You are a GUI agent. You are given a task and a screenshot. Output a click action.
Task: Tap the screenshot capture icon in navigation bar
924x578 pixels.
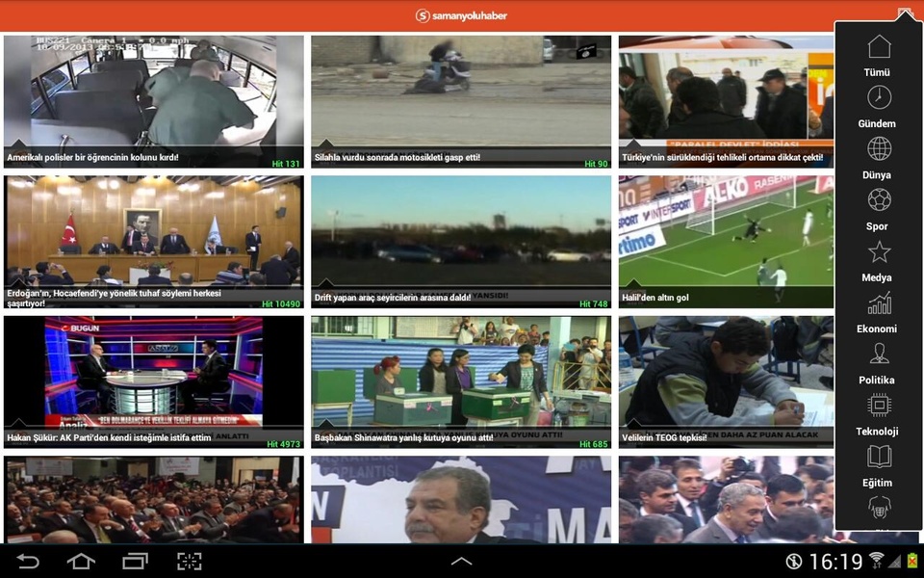click(x=190, y=561)
